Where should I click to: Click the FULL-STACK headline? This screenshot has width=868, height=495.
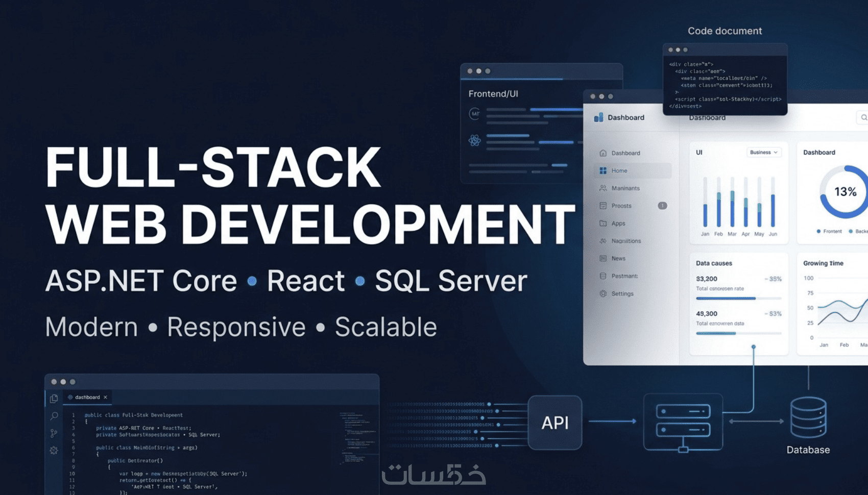click(213, 167)
